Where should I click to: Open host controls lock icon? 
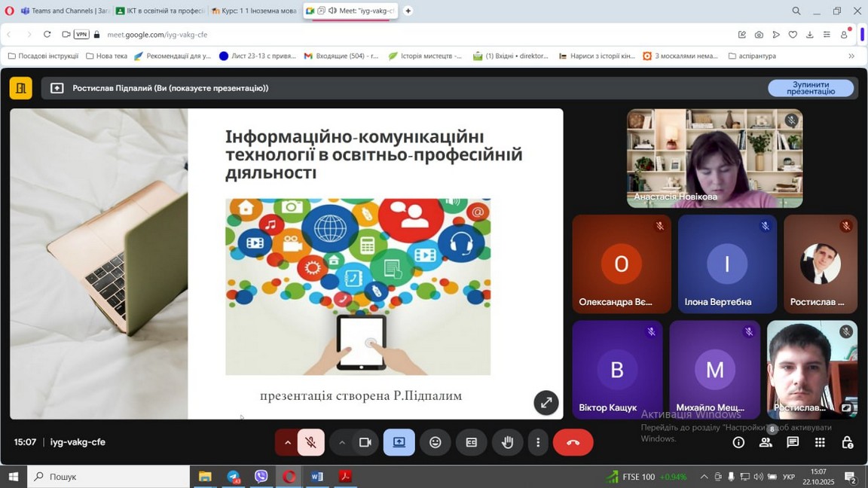[847, 443]
